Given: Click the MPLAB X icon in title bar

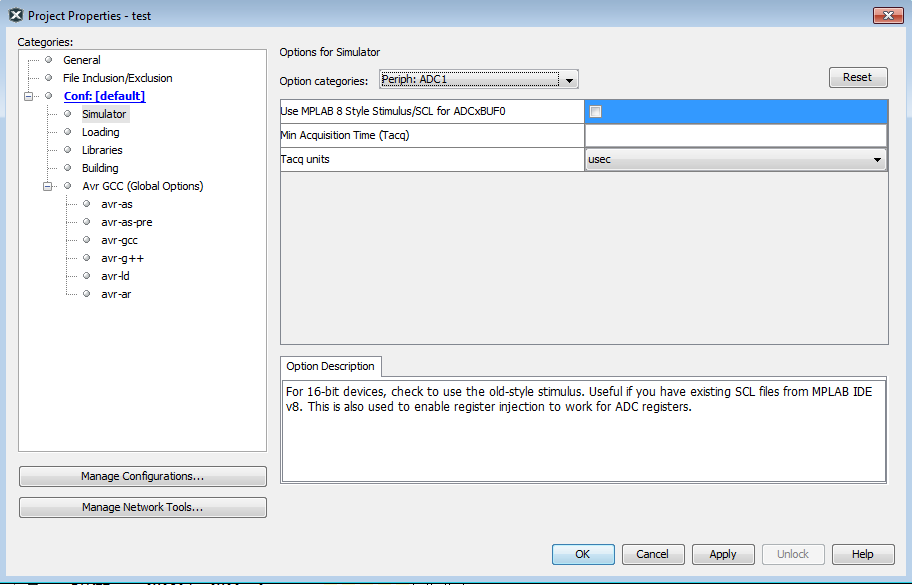Looking at the screenshot, I should point(16,16).
